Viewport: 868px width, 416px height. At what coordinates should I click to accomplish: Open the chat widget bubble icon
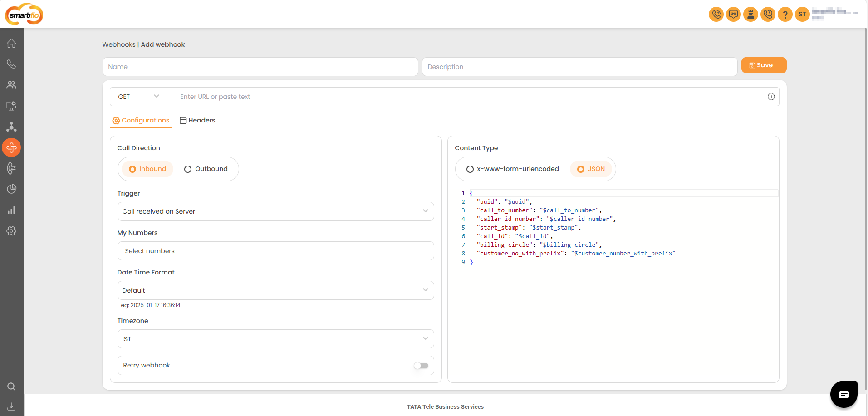844,394
